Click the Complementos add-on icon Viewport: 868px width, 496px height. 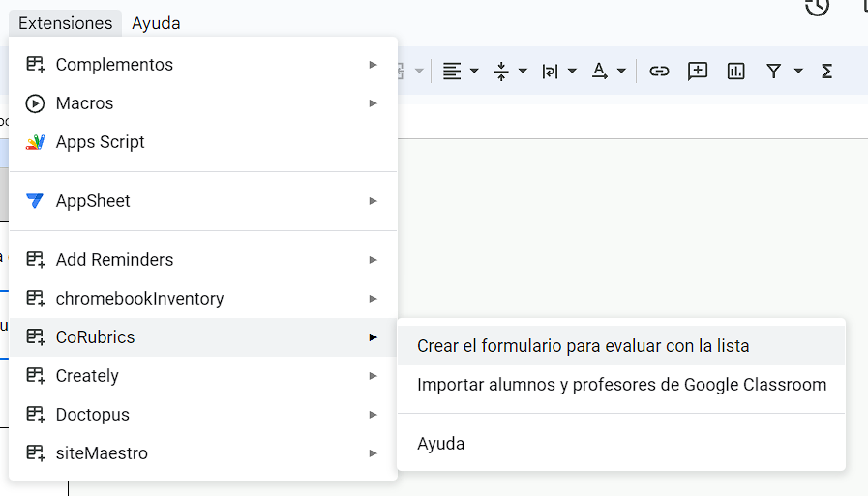pyautogui.click(x=36, y=64)
